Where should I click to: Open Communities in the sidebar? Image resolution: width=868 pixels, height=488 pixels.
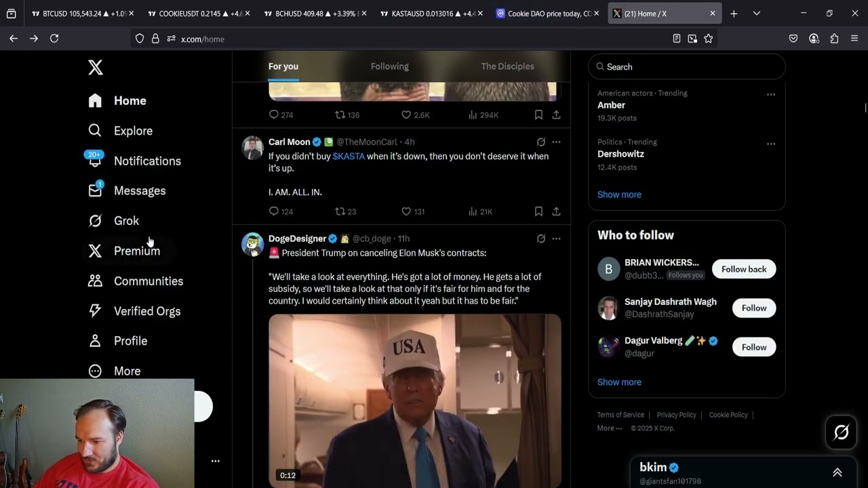click(x=136, y=281)
